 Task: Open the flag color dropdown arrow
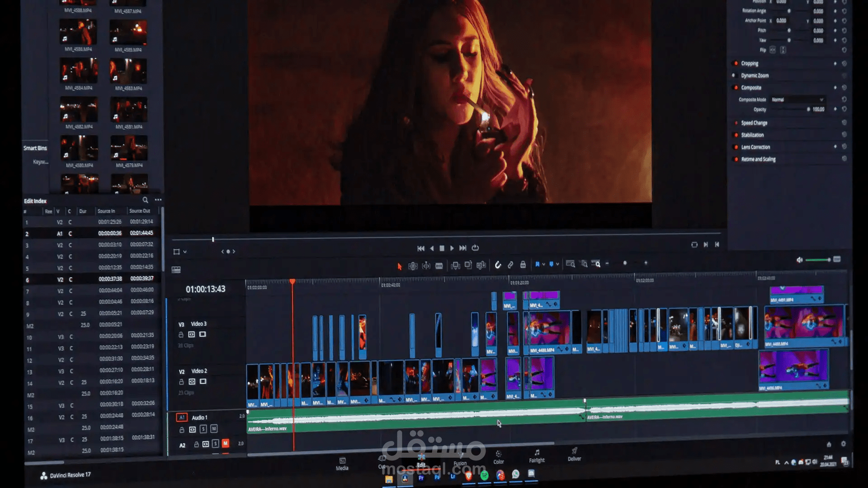[x=544, y=264]
